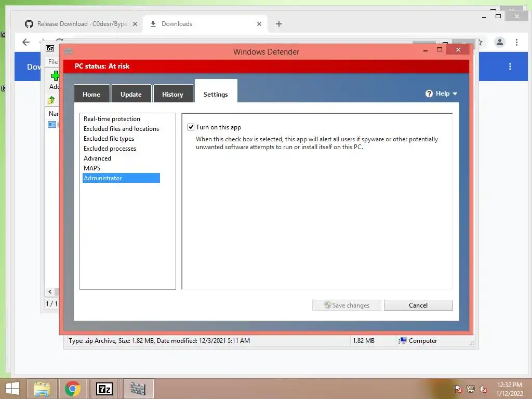Screen dimensions: 532x399
Task: Select Real-time protection in settings list
Action: click(x=112, y=119)
